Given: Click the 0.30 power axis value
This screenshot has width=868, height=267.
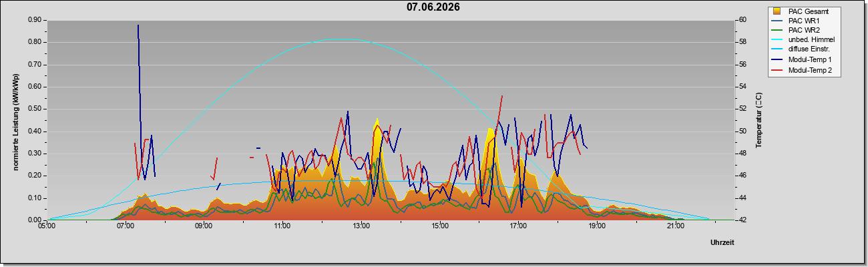Looking at the screenshot, I should point(35,153).
